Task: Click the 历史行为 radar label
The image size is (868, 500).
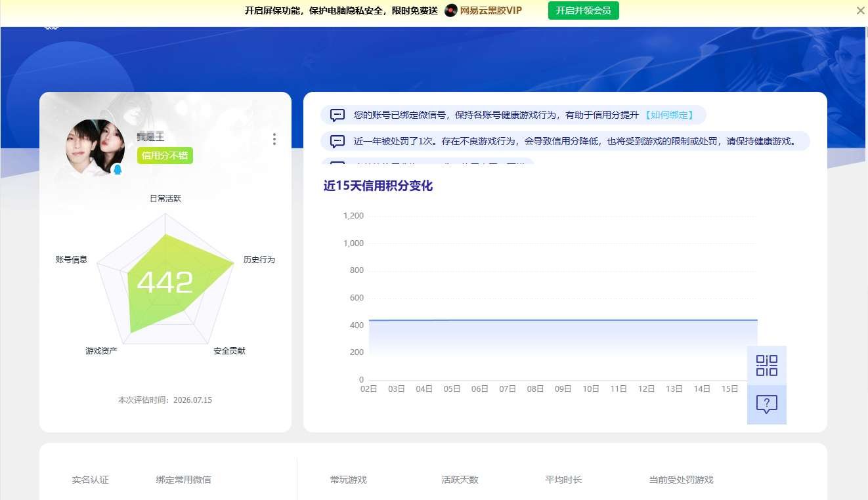Action: [x=259, y=260]
